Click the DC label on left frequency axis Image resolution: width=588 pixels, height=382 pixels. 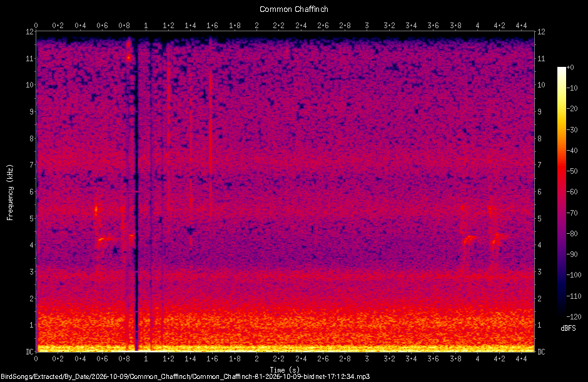[29, 351]
